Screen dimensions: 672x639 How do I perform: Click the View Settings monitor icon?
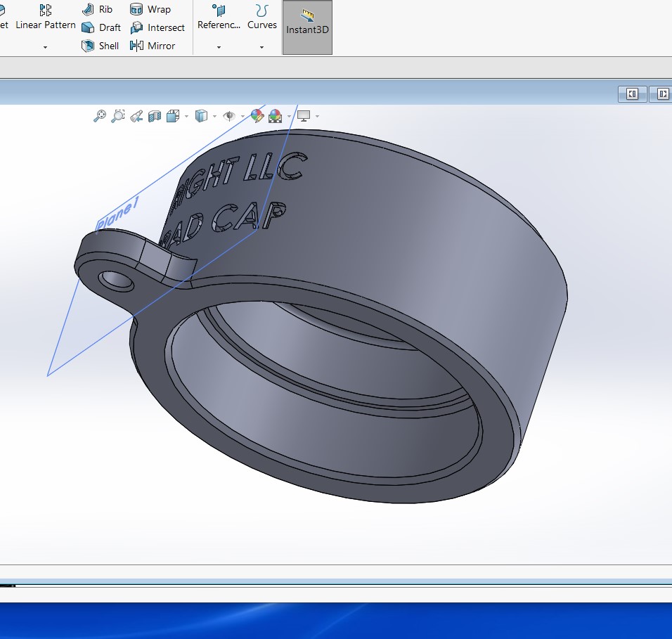coord(304,116)
